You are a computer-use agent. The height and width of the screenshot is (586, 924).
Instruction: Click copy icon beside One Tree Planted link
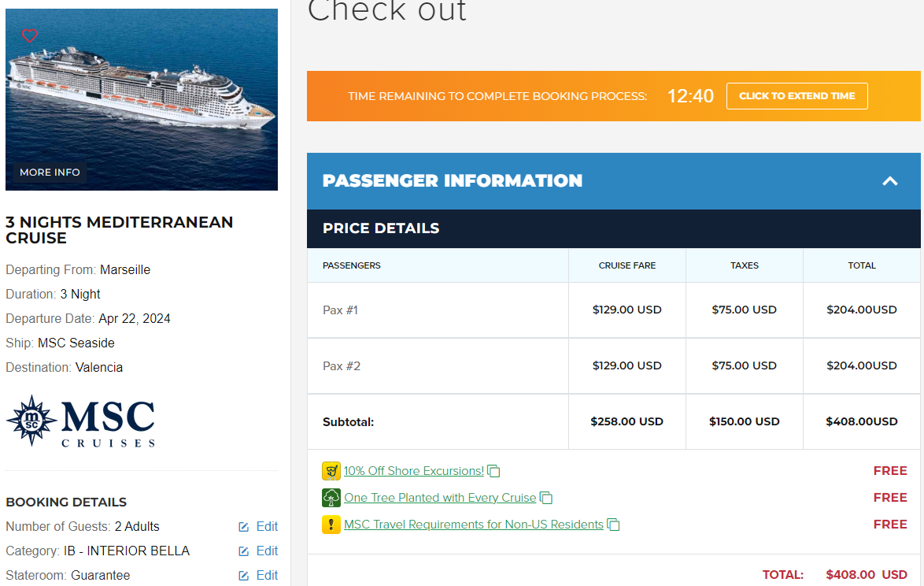coord(546,498)
